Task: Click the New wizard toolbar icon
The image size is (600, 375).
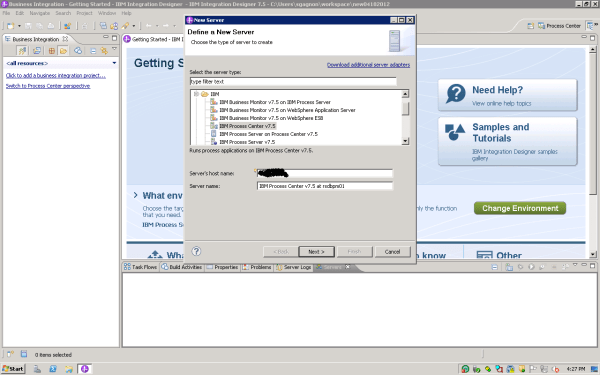Action: (x=10, y=26)
